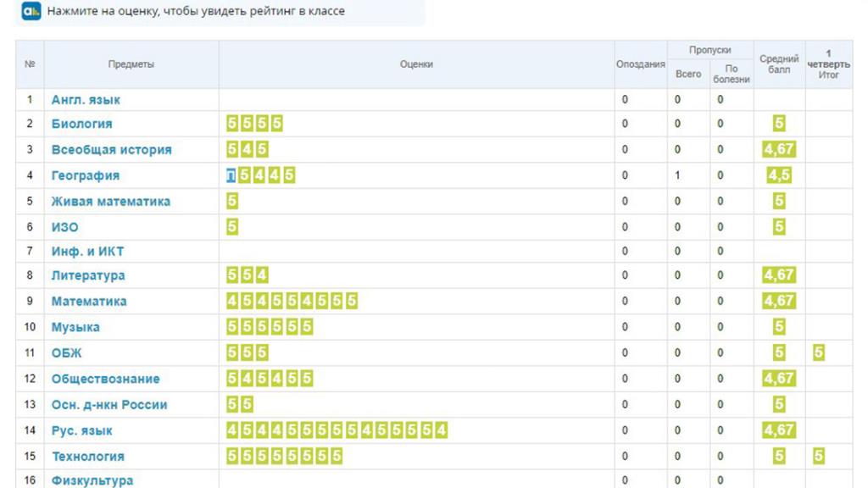Screen dimensions: 868x488
Task: Open the Всеобщая история subject link
Action: click(x=112, y=150)
